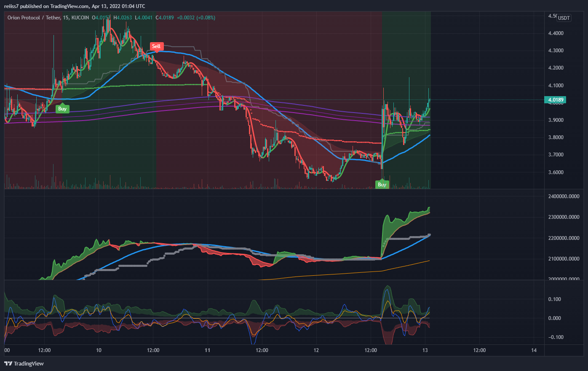Click the 4.3000 price axis label
The height and width of the screenshot is (371, 588).
point(556,51)
